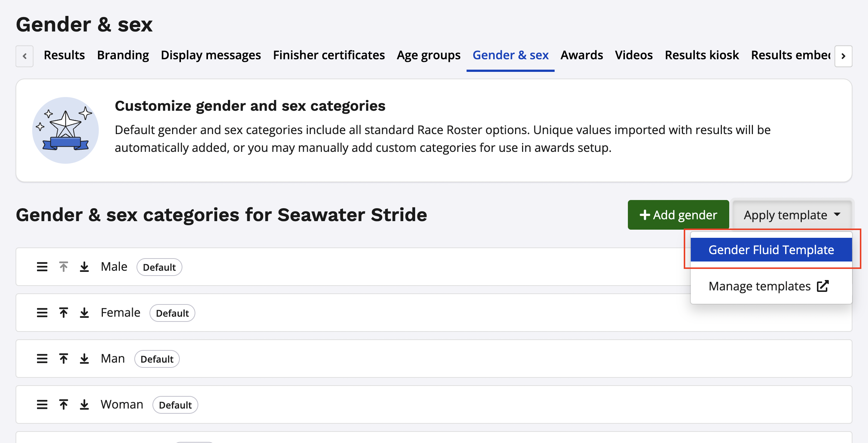Screen dimensions: 868x443
Task: Select Gender Fluid Template option
Action: coord(771,250)
